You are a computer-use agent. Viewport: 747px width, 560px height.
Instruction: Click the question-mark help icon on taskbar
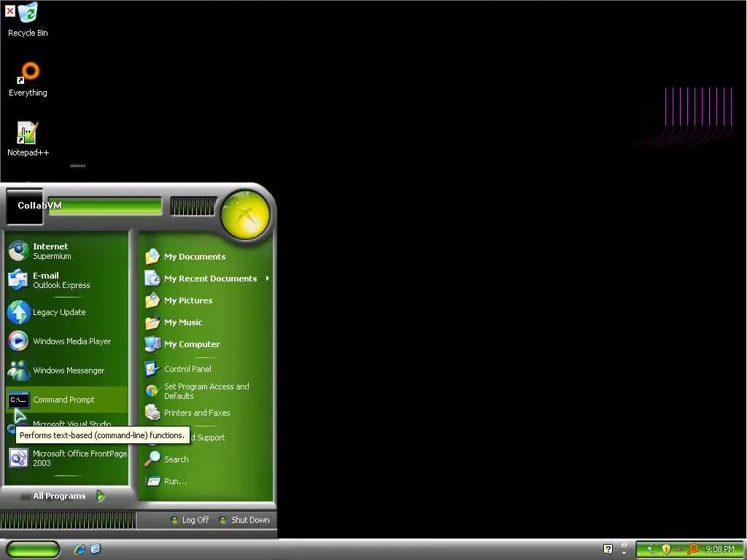[608, 549]
